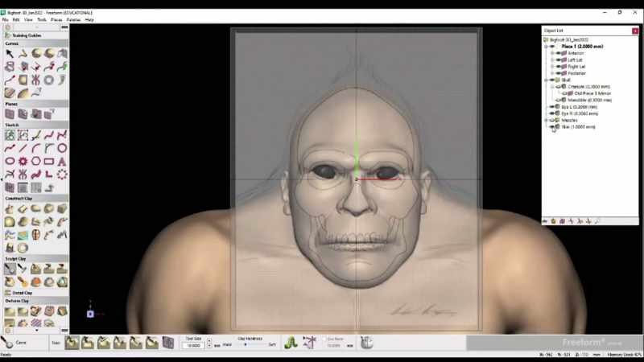The image size is (644, 362).
Task: Pick the orange ball tool in Sculpt Clay
Action: 36,282
